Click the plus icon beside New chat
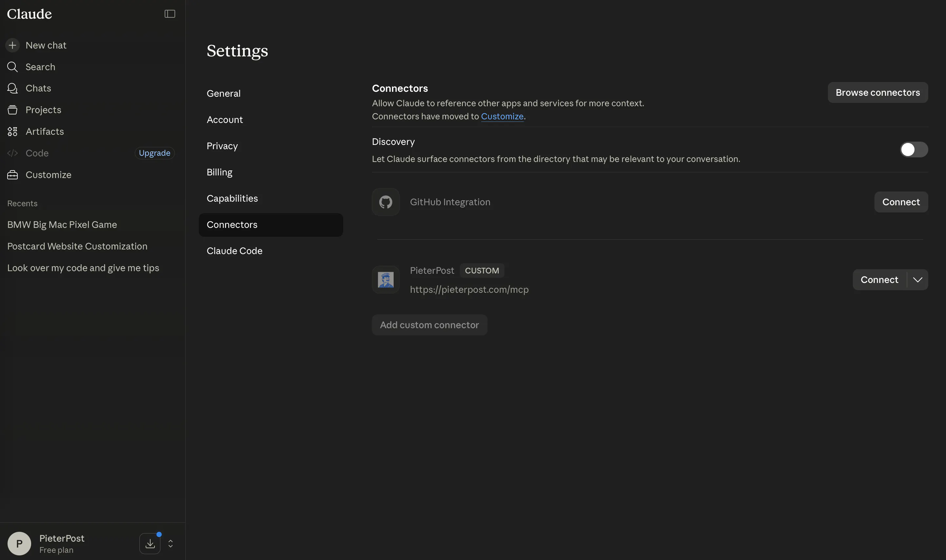This screenshot has width=946, height=560. (12, 45)
